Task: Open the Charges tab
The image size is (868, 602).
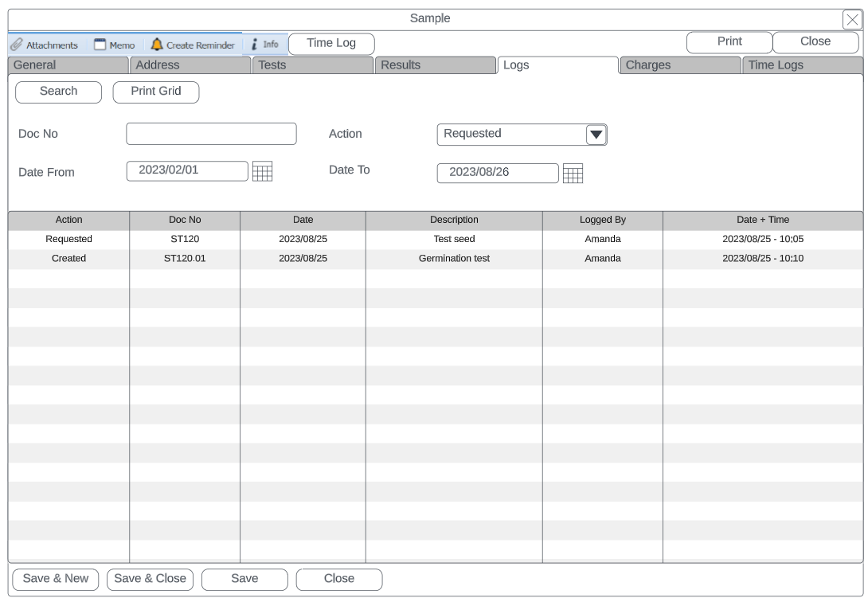Action: (x=679, y=65)
